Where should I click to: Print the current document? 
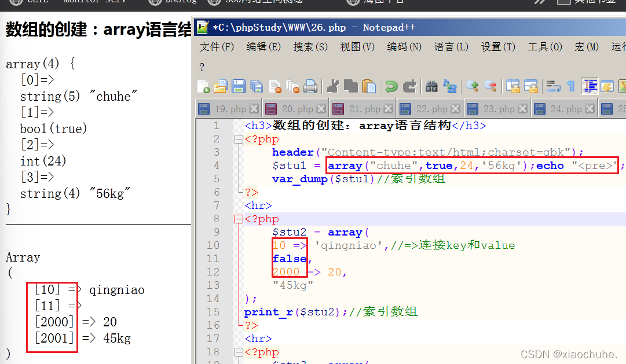[310, 86]
